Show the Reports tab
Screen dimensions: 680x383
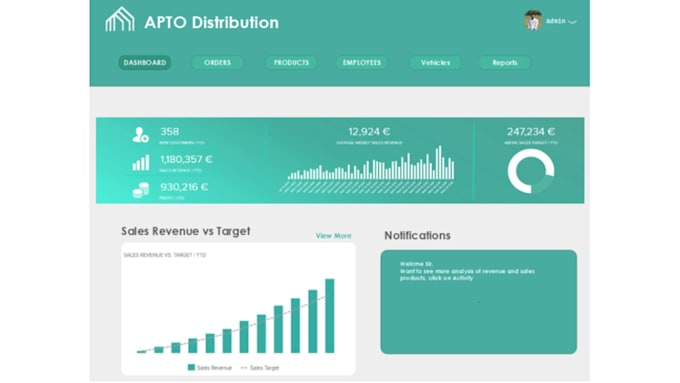click(505, 62)
